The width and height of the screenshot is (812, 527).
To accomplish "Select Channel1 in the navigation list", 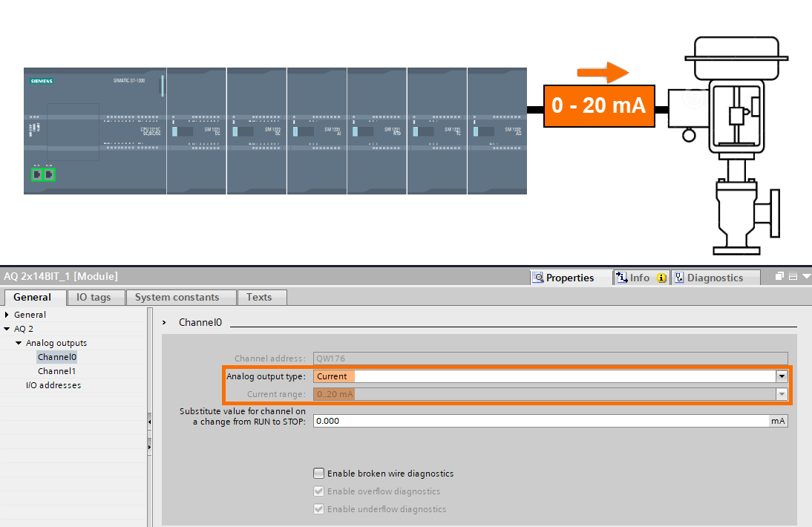I will (58, 371).
